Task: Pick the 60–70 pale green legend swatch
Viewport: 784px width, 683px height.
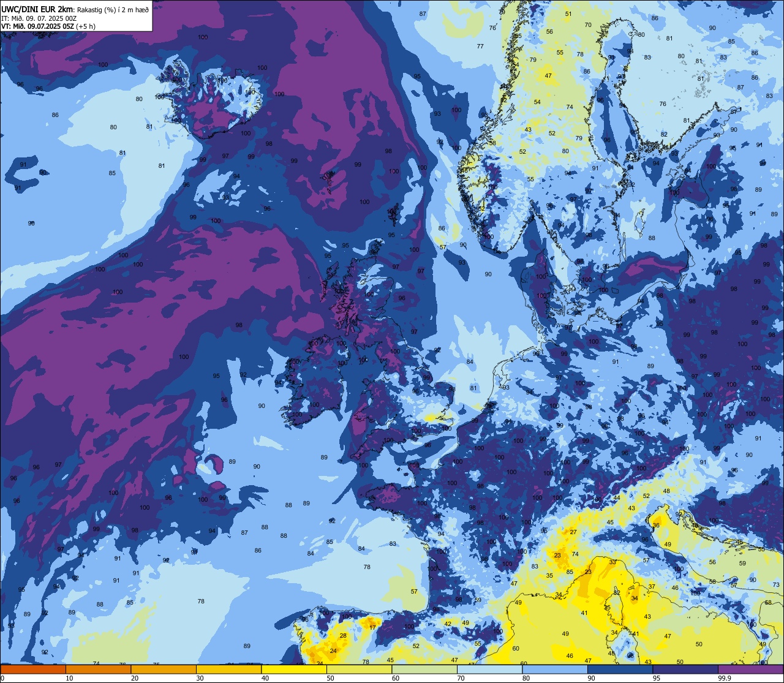Action: (x=424, y=669)
